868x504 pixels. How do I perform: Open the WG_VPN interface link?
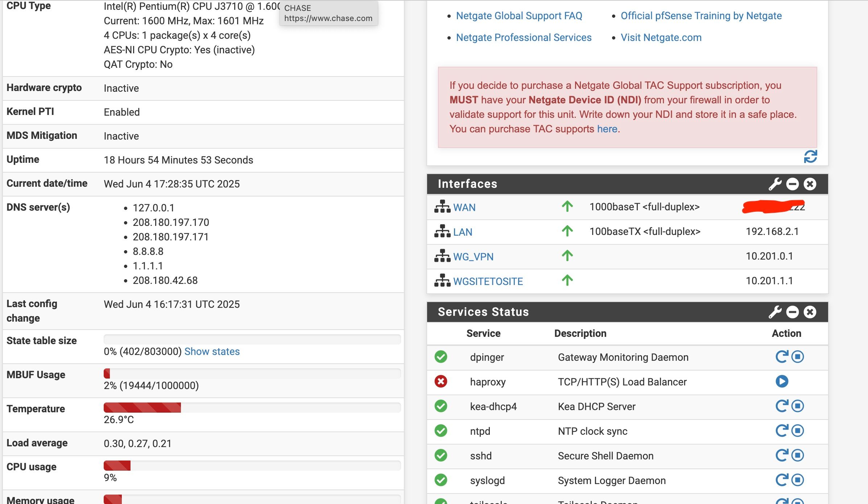(x=473, y=257)
